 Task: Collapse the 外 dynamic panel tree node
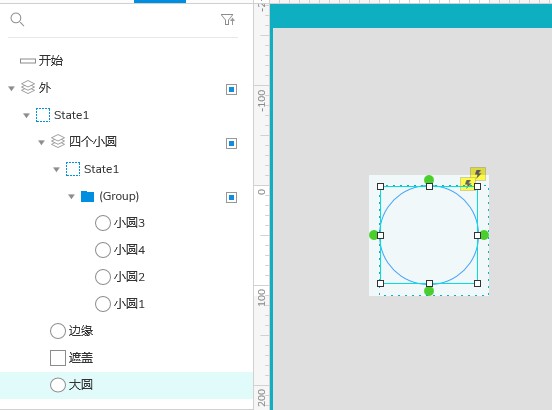point(12,88)
